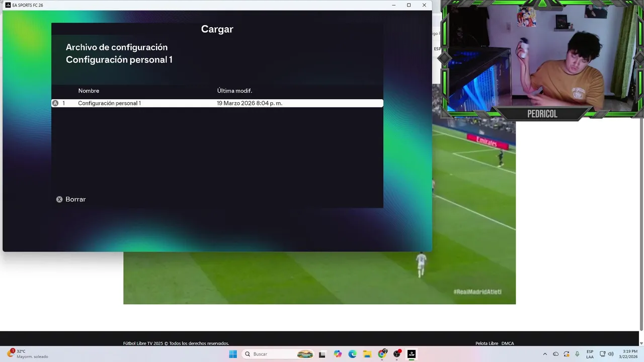Close the EA SPORTS FC 26 window

click(424, 5)
